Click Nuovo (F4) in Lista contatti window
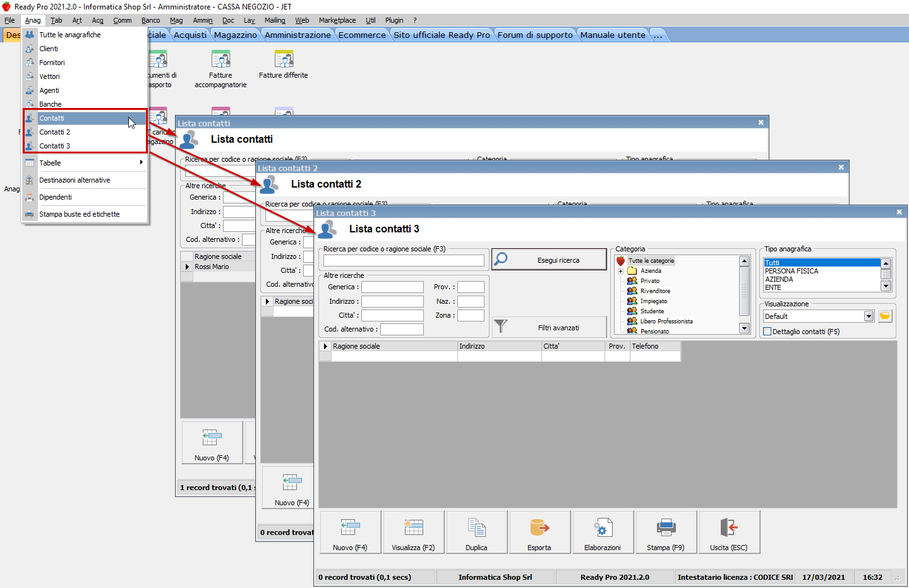This screenshot has height=588, width=909. [x=212, y=443]
